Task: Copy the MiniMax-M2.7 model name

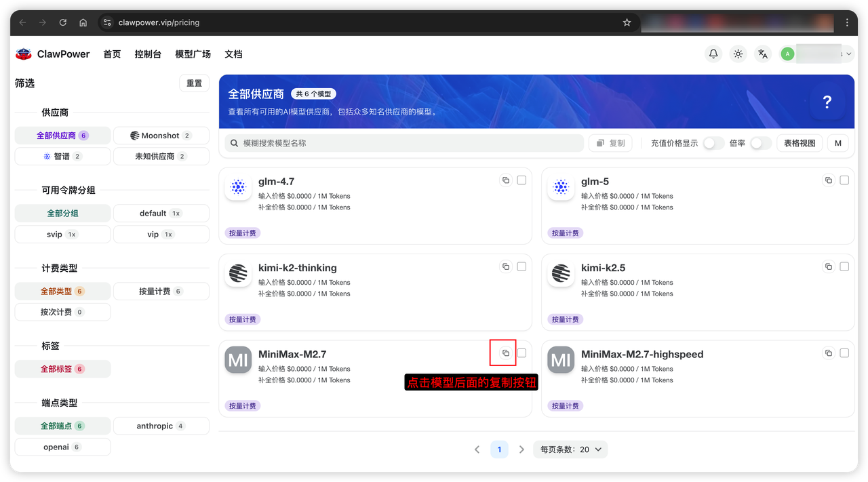Action: 506,353
